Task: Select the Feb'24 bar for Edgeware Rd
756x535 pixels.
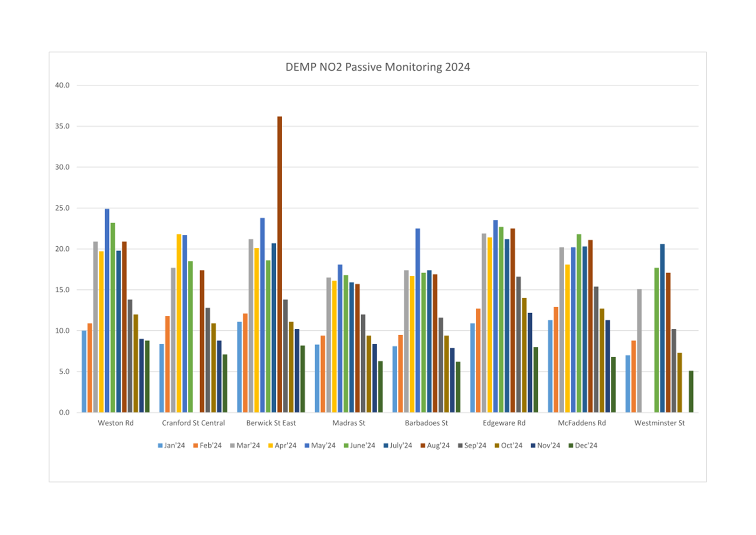Action: 478,361
